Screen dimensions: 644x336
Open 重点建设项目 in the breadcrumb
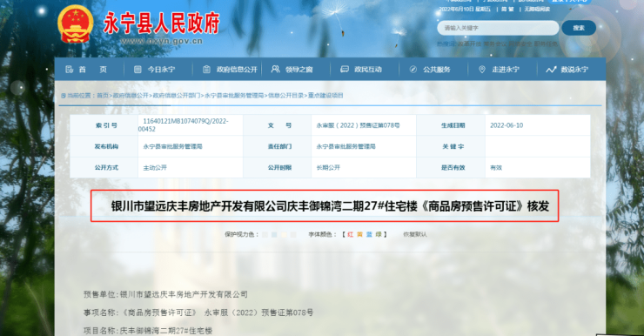click(325, 95)
